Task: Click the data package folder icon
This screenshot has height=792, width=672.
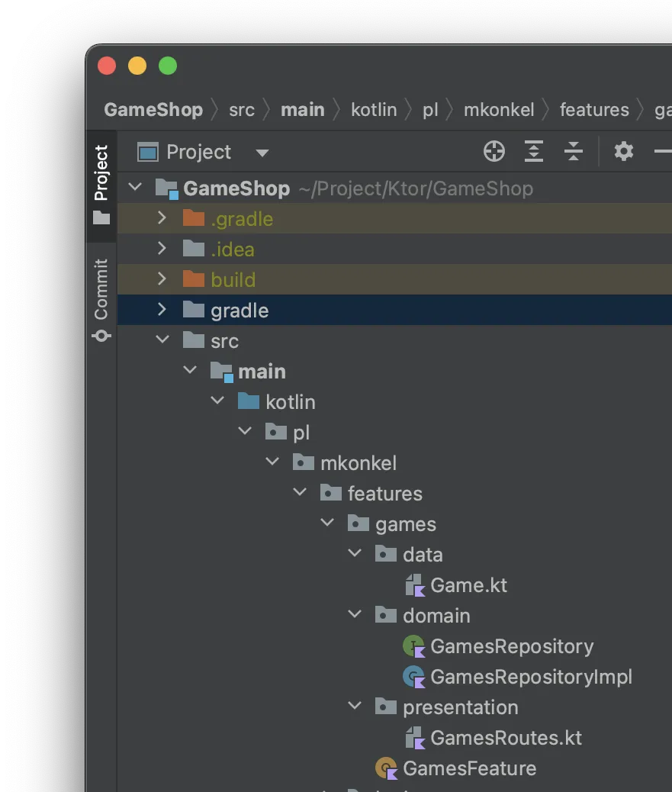Action: click(386, 554)
